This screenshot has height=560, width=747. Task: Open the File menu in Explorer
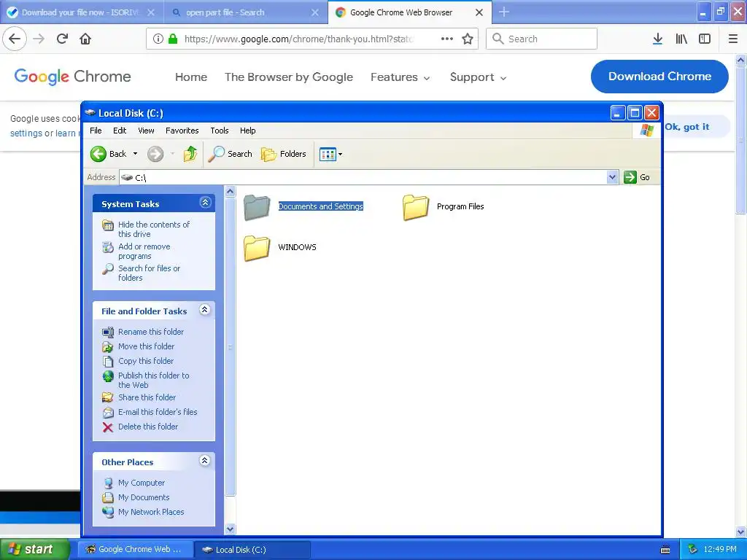[x=96, y=131]
